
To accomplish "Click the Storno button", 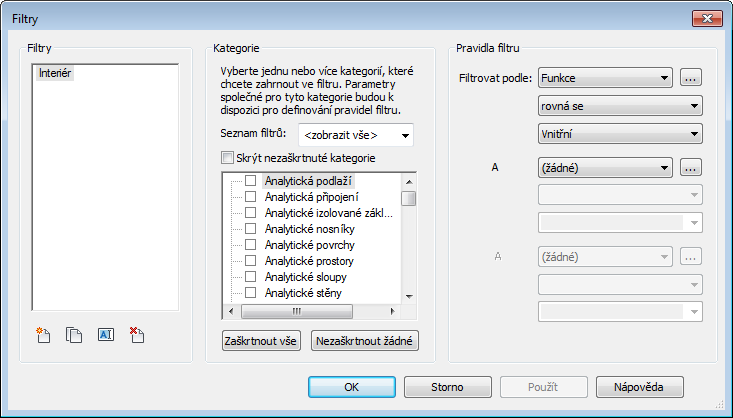I will [x=447, y=386].
